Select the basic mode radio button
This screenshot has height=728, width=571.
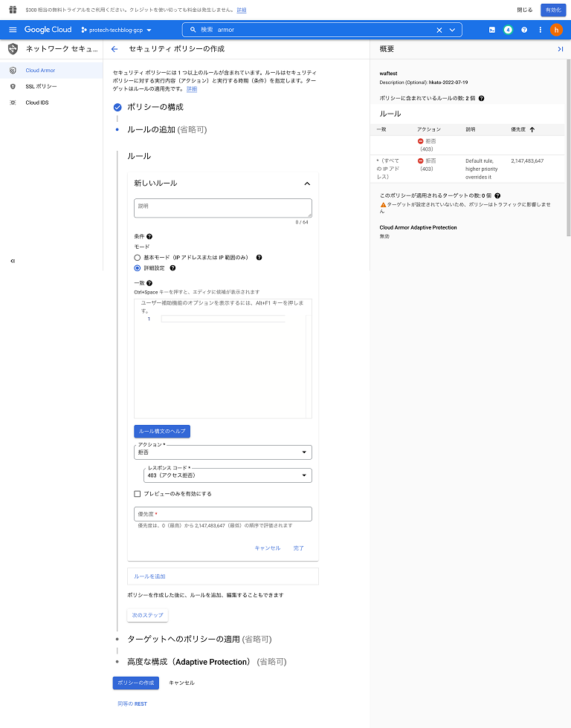pos(138,257)
